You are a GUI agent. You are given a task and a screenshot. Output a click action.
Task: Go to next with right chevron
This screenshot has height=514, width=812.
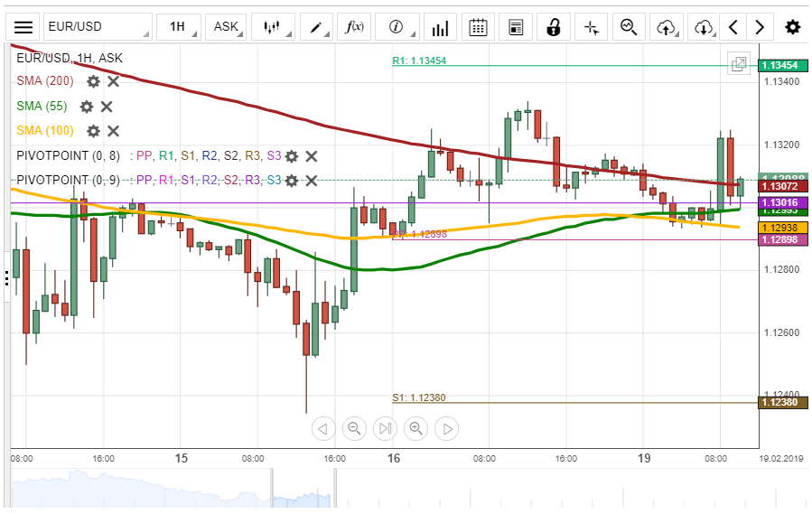(760, 27)
